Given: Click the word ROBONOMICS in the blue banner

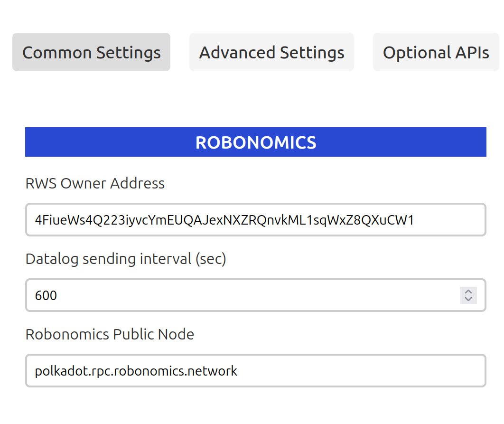Looking at the screenshot, I should point(255,142).
